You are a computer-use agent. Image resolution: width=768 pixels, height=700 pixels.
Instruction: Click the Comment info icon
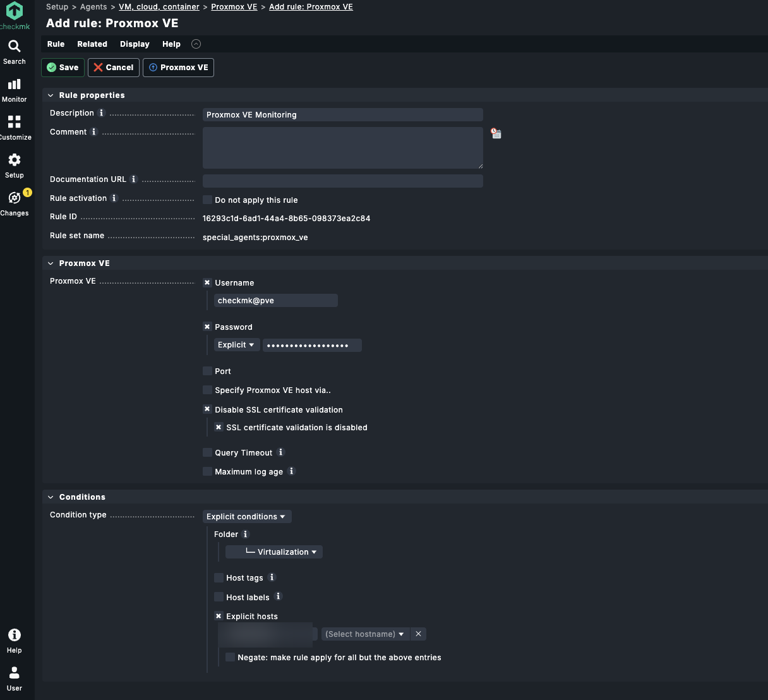pyautogui.click(x=94, y=132)
